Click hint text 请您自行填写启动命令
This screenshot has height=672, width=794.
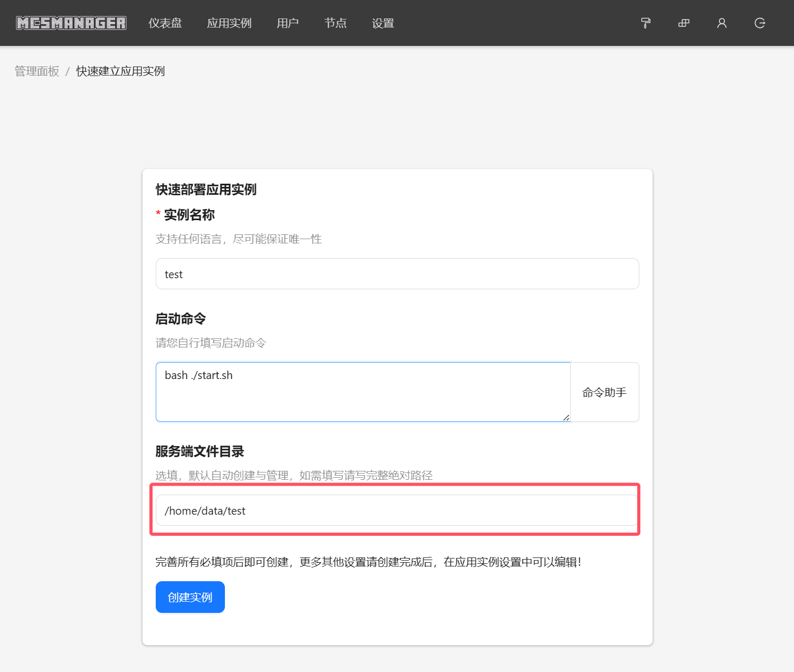pos(211,343)
